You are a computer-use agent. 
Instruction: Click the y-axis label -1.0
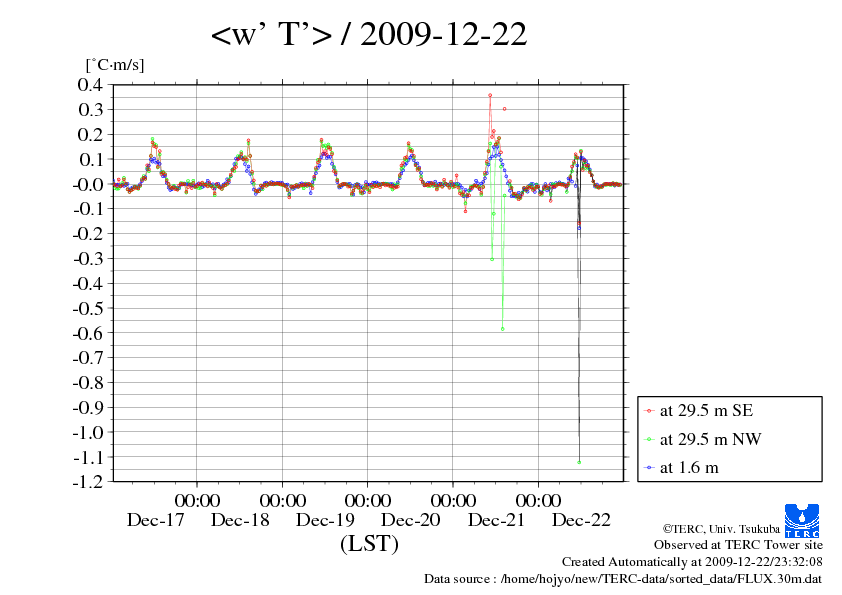pos(88,432)
